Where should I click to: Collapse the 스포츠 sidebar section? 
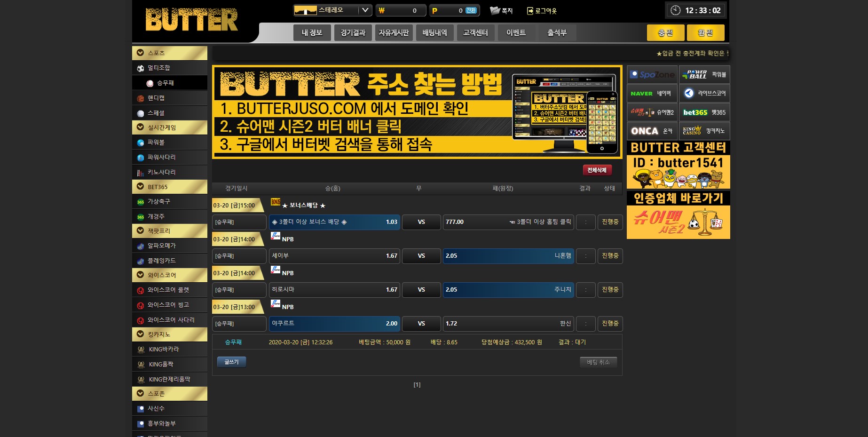pos(170,53)
